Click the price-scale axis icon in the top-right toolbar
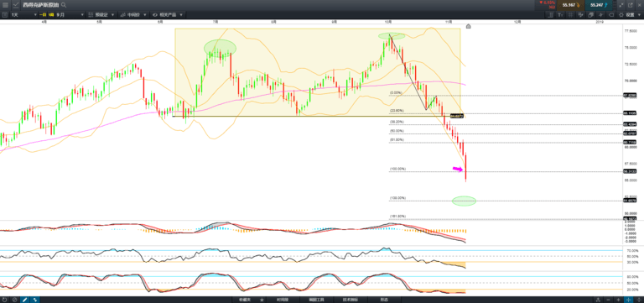The image size is (644, 303). coord(550,15)
